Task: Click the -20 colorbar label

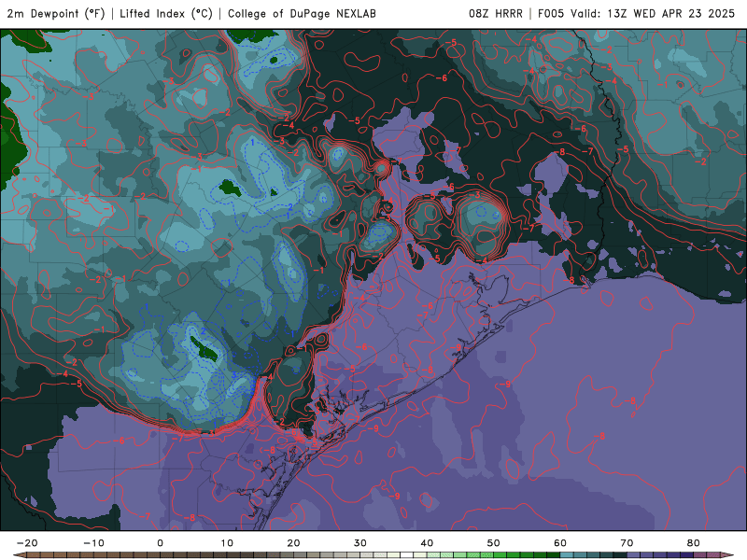Action: pos(27,543)
